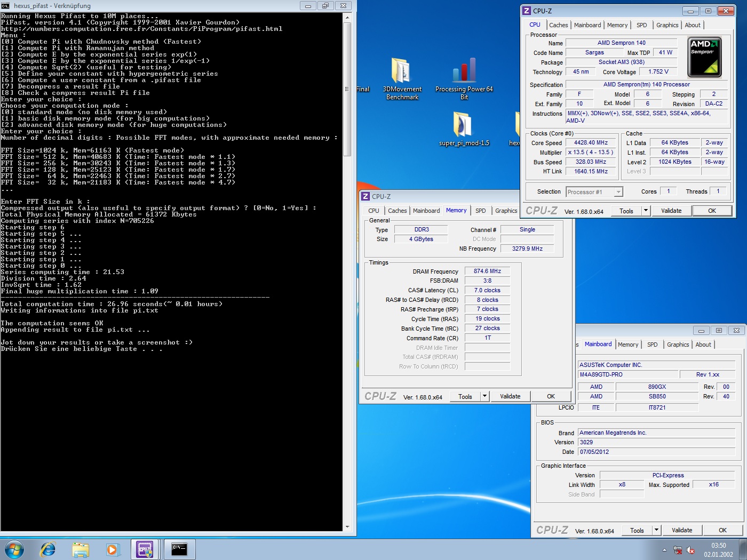This screenshot has height=560, width=747.
Task: Open Memory tab in top CPU-Z window
Action: [617, 25]
